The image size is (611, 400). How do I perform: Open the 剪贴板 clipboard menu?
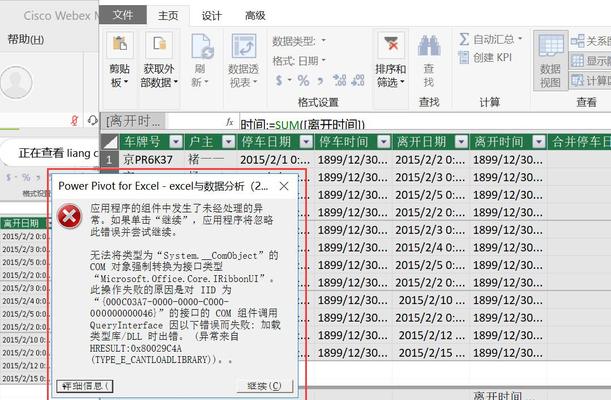(120, 61)
